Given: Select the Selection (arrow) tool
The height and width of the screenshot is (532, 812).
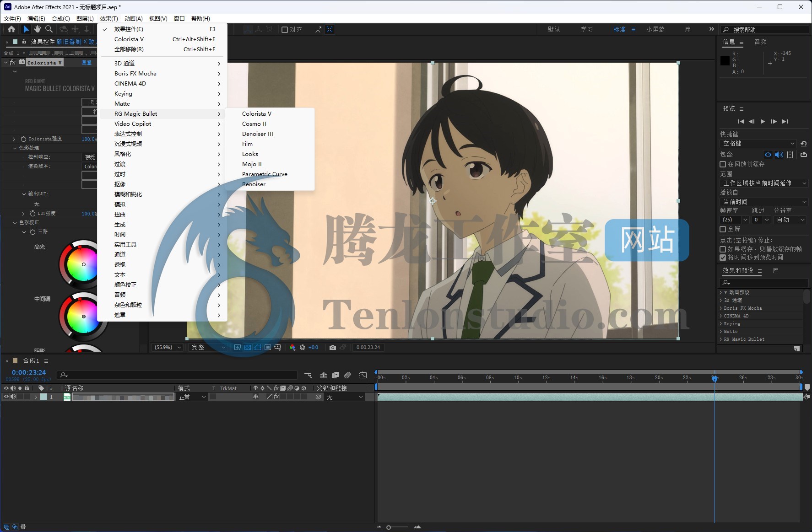Looking at the screenshot, I should pyautogui.click(x=26, y=29).
